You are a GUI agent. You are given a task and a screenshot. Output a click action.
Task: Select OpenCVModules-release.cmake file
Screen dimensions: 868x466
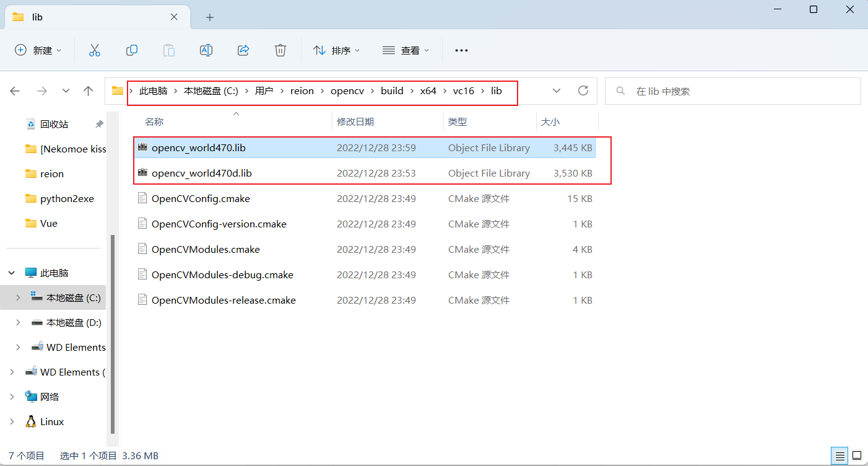point(365,300)
